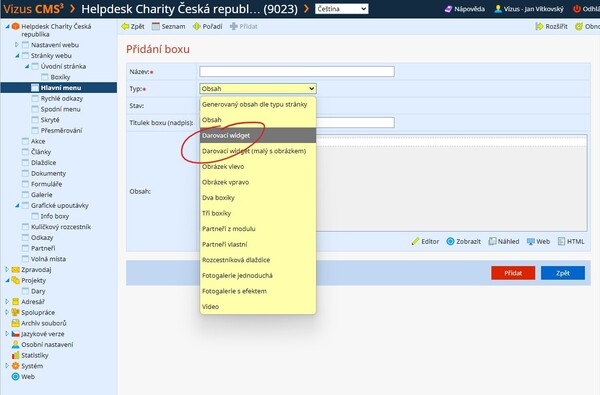Open the Web monitor icon below editor
The width and height of the screenshot is (600, 395).
[x=531, y=242]
